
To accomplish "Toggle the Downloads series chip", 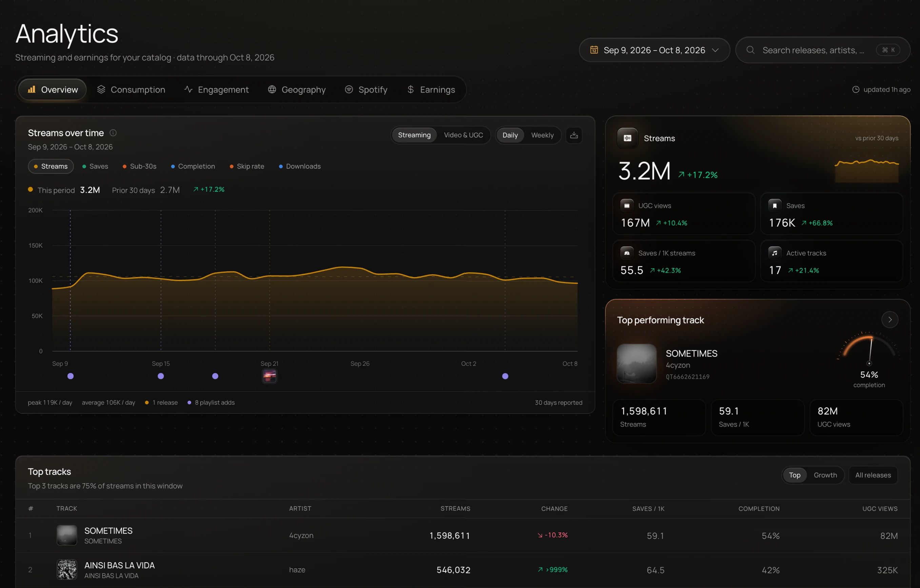I will (300, 166).
